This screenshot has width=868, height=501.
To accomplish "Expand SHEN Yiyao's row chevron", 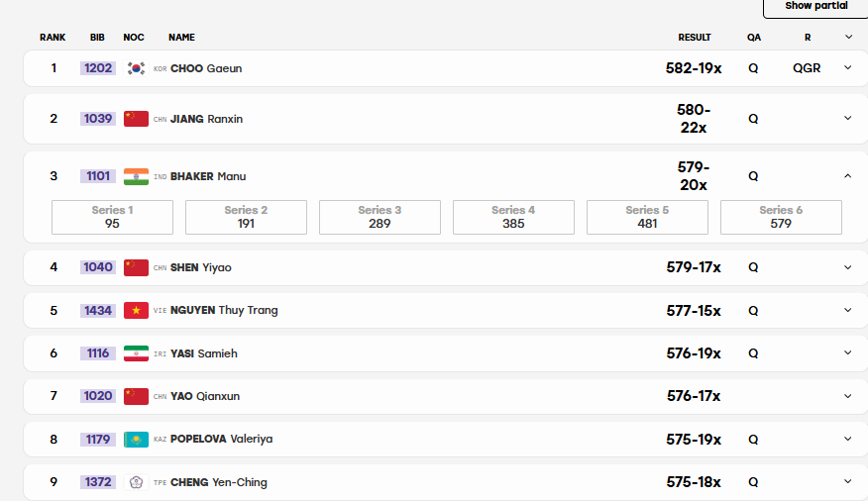I will [x=847, y=267].
